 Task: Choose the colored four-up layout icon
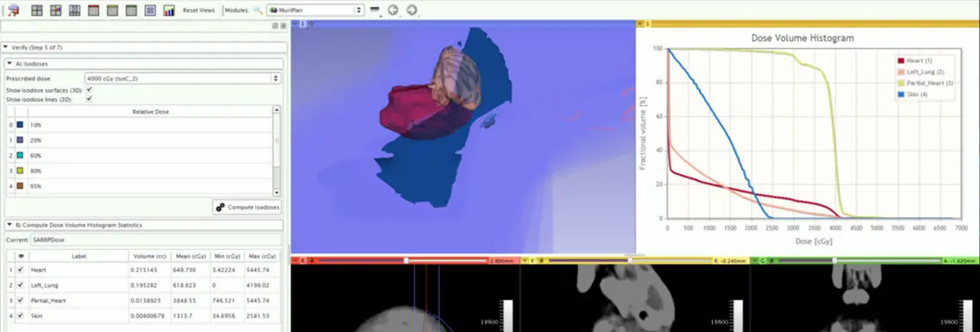pyautogui.click(x=56, y=10)
